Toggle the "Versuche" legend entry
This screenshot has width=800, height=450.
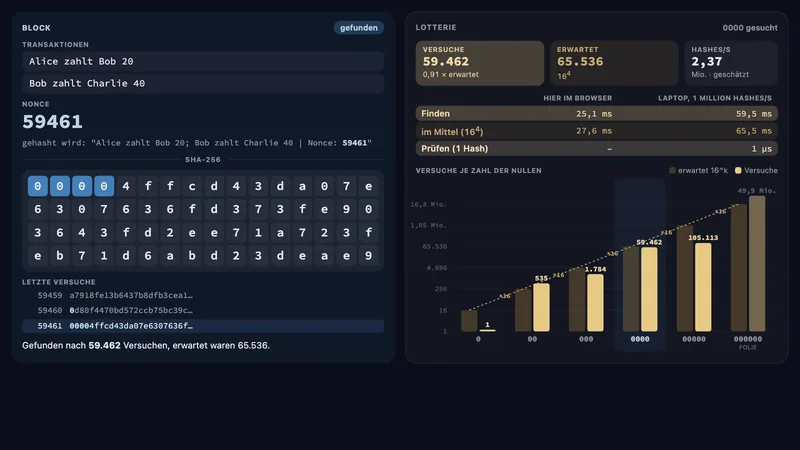756,170
